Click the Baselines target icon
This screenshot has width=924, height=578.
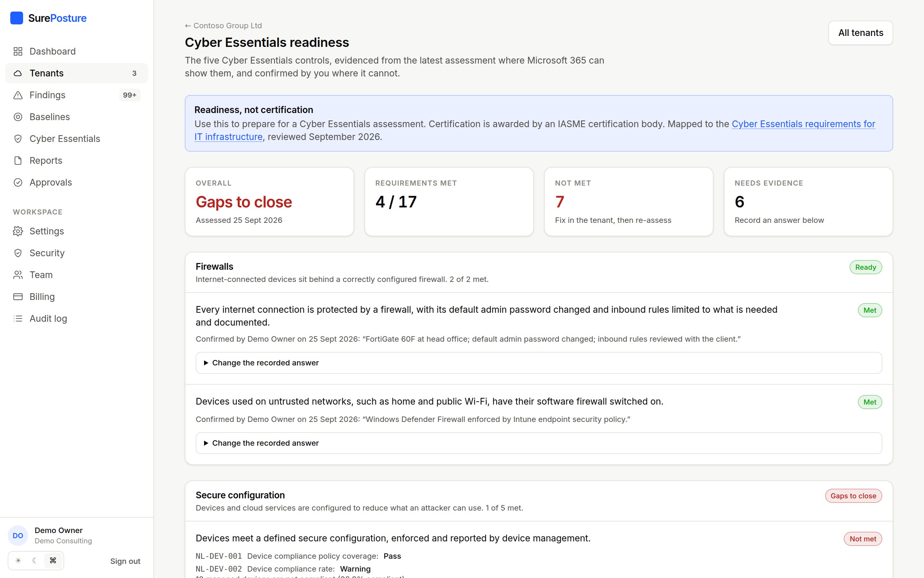[18, 117]
